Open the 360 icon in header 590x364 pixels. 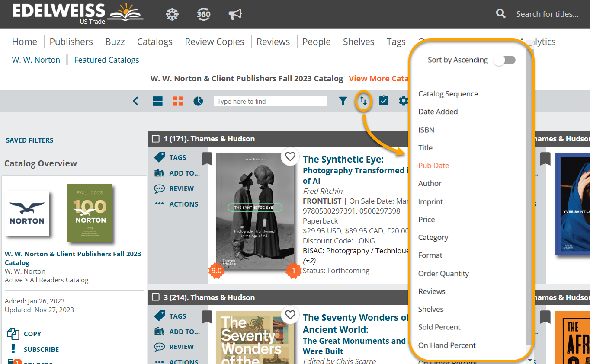[203, 14]
